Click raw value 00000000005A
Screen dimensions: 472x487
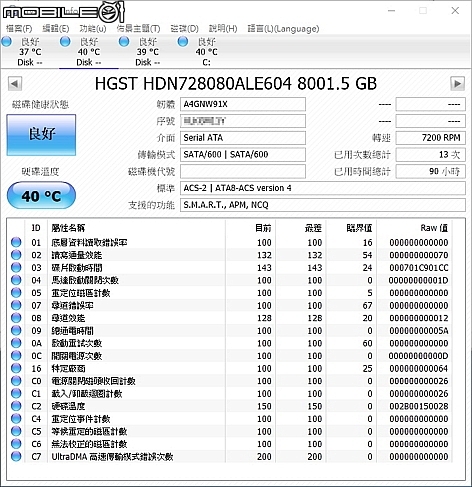[419, 331]
